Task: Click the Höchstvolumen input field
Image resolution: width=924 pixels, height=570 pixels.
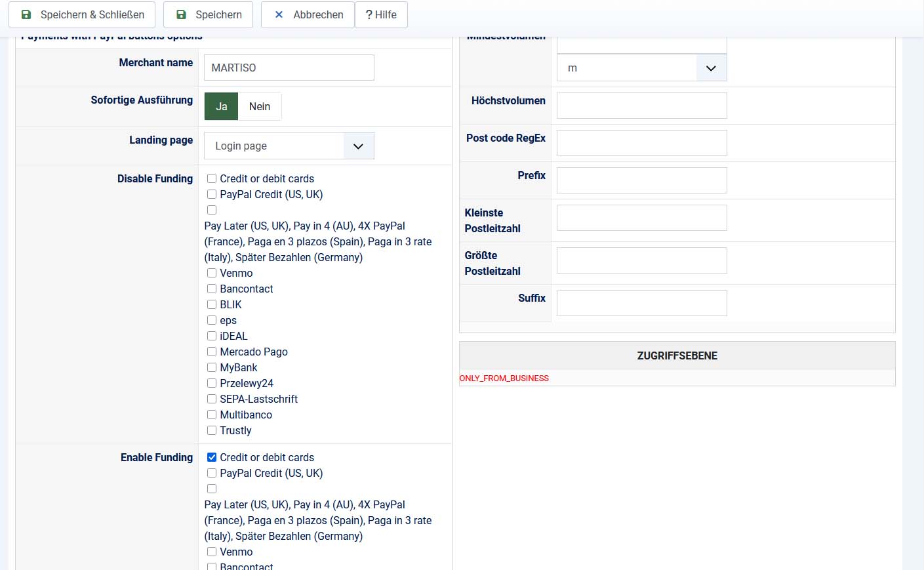Action: tap(641, 106)
